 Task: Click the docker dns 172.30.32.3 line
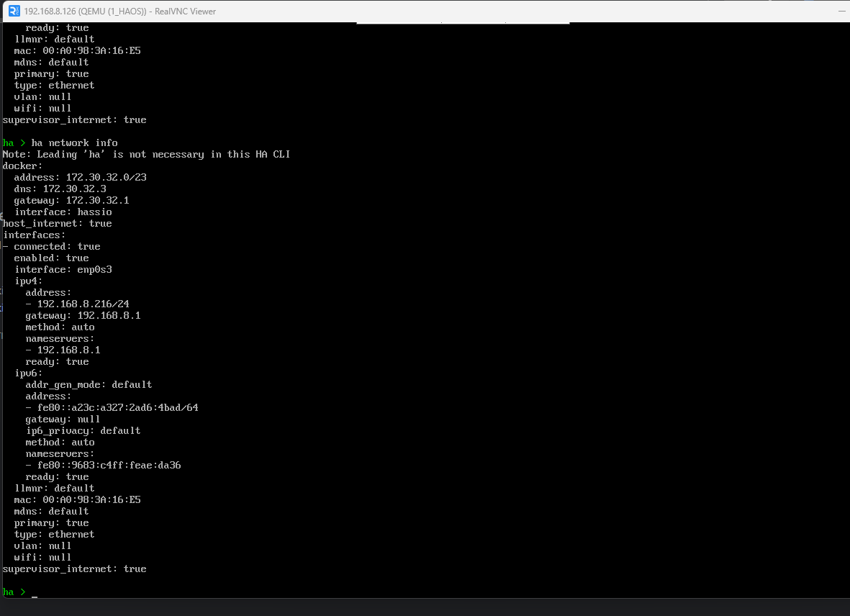60,189
